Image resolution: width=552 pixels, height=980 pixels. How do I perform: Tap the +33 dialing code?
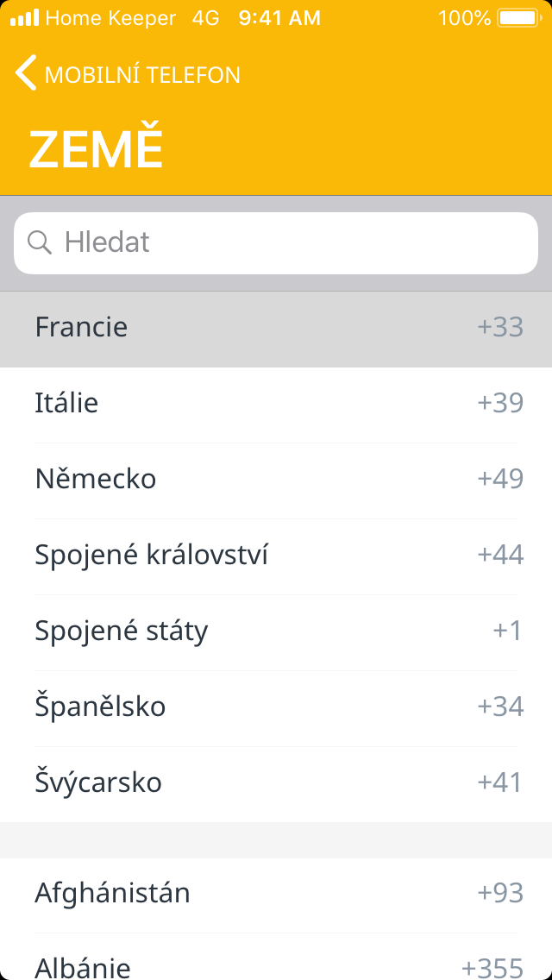tap(500, 328)
